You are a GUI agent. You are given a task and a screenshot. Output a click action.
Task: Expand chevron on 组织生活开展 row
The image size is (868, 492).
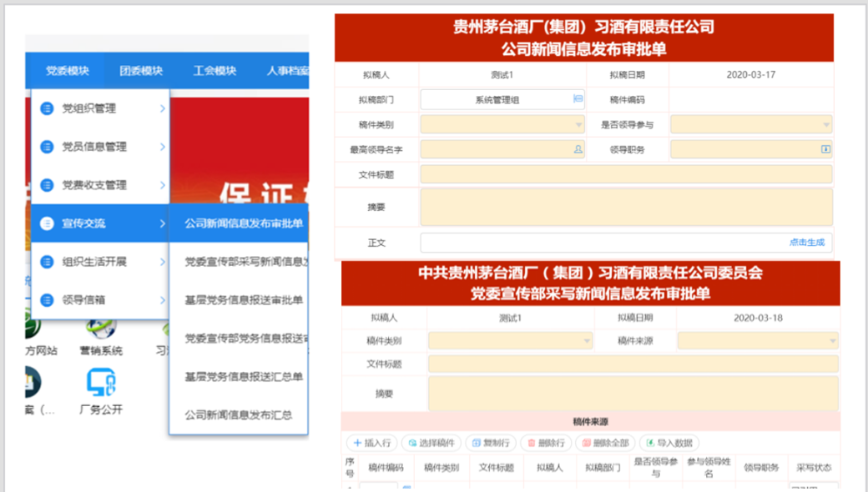tap(162, 262)
